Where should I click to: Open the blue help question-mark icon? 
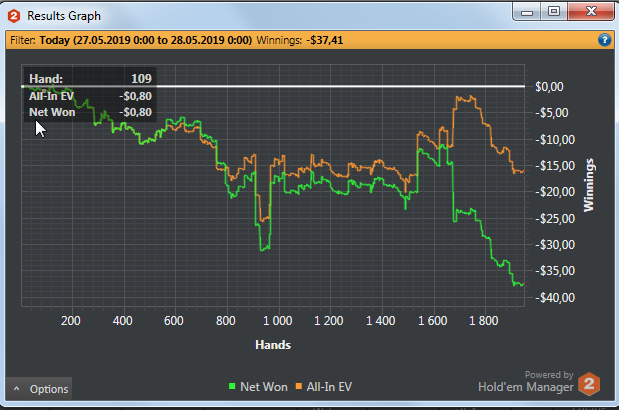click(x=604, y=40)
